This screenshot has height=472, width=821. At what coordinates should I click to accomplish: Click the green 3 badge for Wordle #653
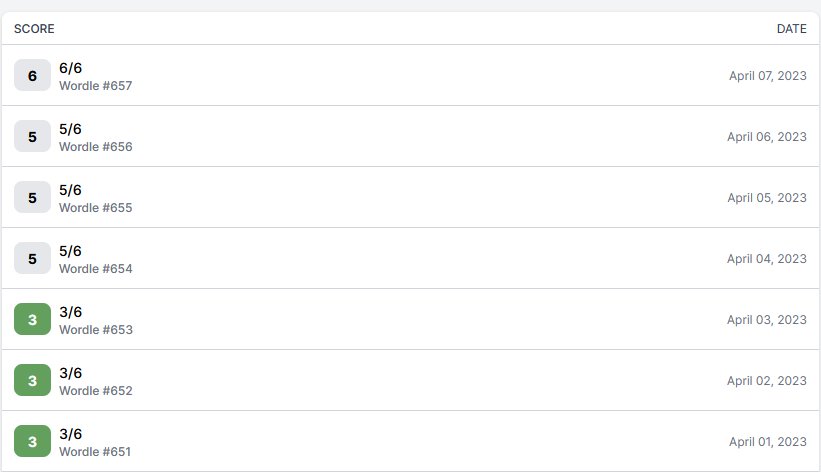[x=32, y=320]
